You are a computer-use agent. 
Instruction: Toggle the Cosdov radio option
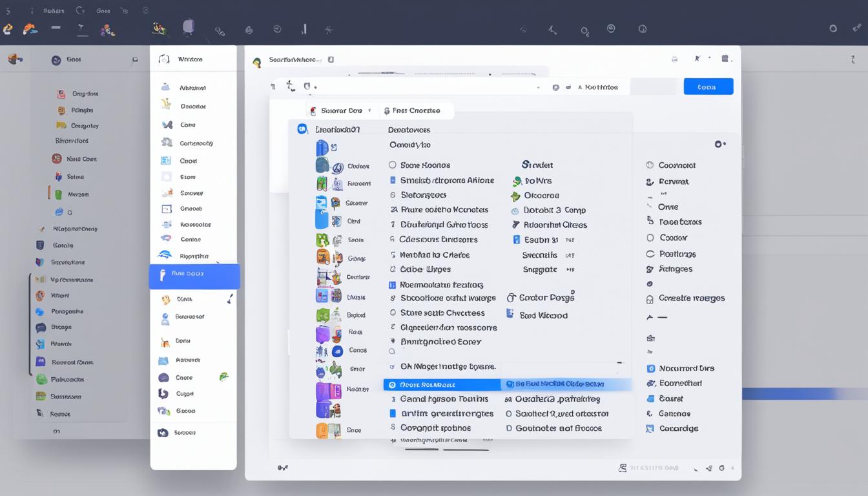tap(650, 238)
